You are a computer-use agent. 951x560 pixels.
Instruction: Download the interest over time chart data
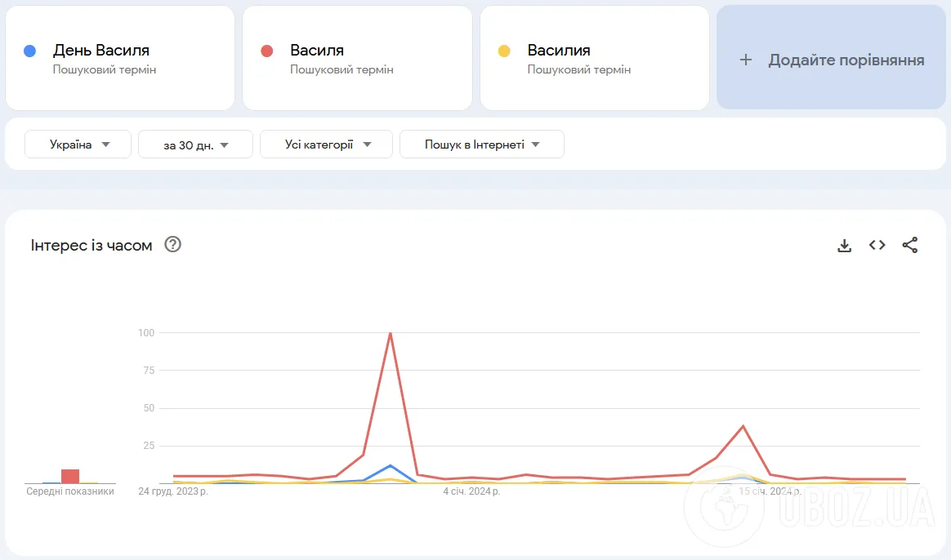(844, 246)
